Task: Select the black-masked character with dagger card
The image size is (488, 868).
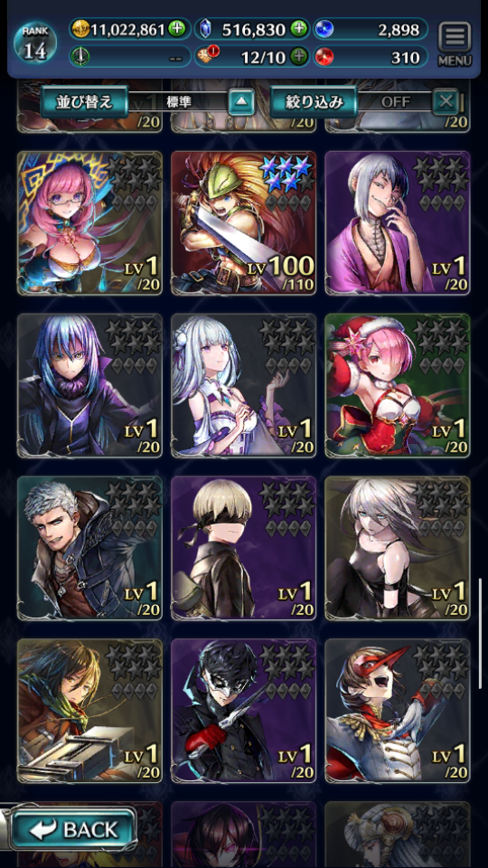Action: tap(243, 711)
